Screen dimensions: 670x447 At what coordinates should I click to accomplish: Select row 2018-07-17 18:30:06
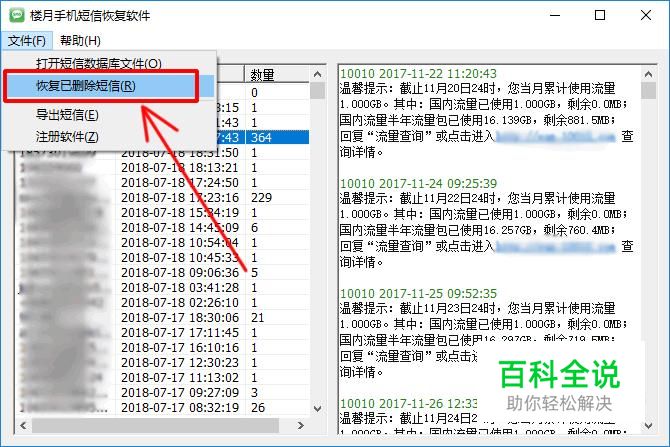[162, 318]
